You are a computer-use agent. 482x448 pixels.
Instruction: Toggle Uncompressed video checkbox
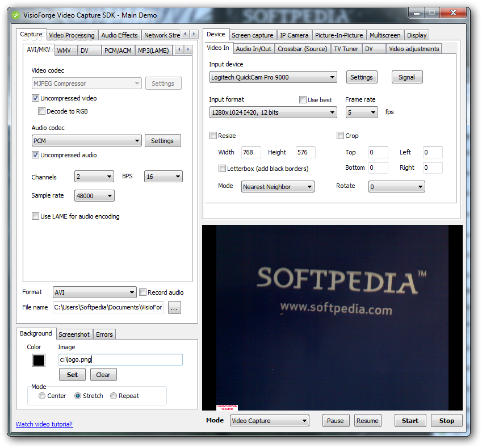(35, 98)
